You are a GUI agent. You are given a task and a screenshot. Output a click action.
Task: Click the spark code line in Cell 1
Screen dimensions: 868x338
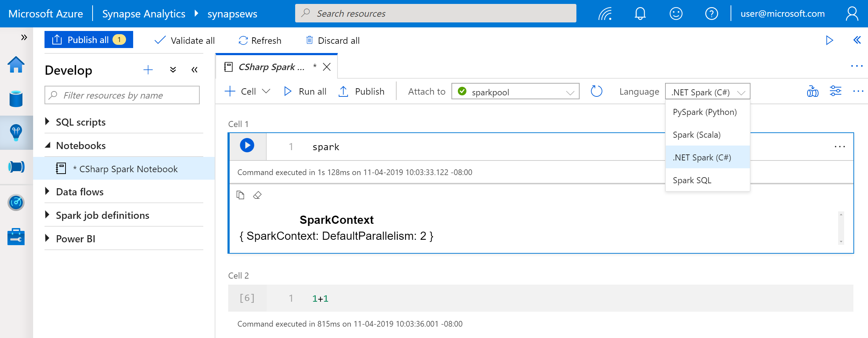coord(326,147)
